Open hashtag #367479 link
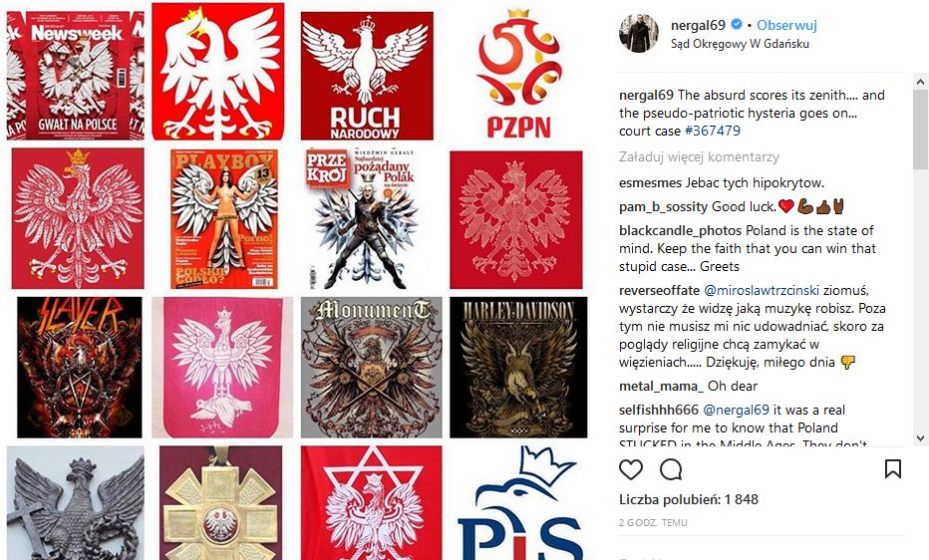The image size is (929, 560). pyautogui.click(x=712, y=131)
